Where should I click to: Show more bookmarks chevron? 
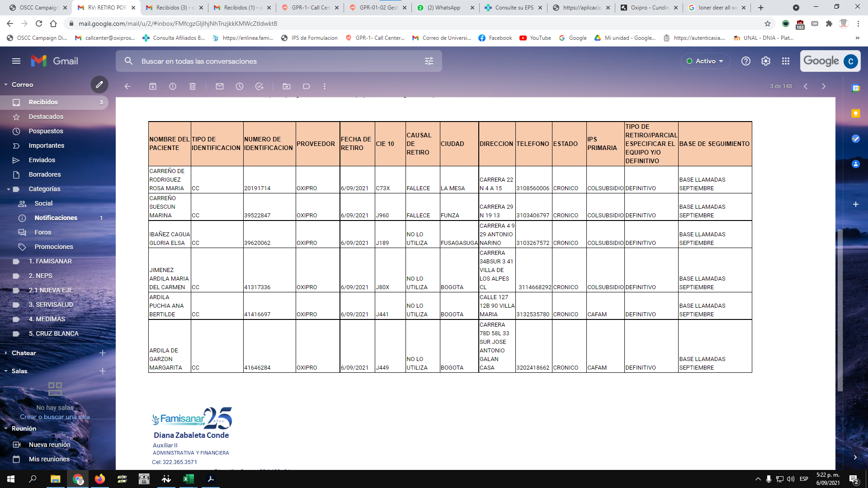(858, 38)
